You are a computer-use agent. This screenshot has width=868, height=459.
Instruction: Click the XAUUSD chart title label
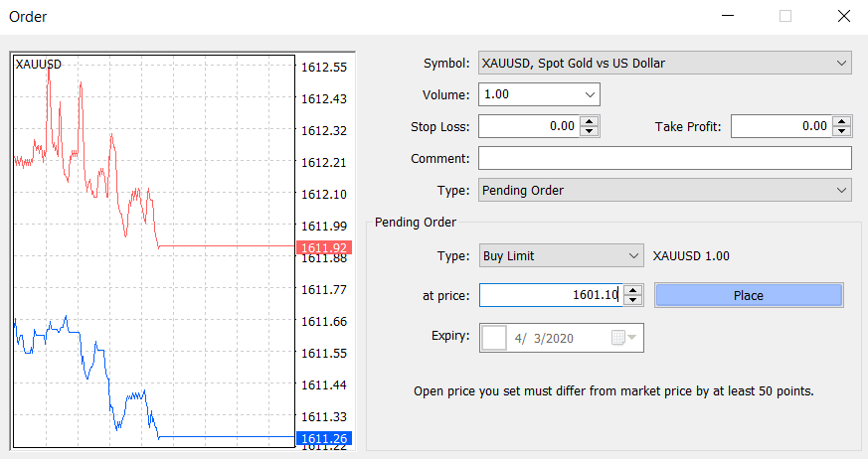pos(38,65)
